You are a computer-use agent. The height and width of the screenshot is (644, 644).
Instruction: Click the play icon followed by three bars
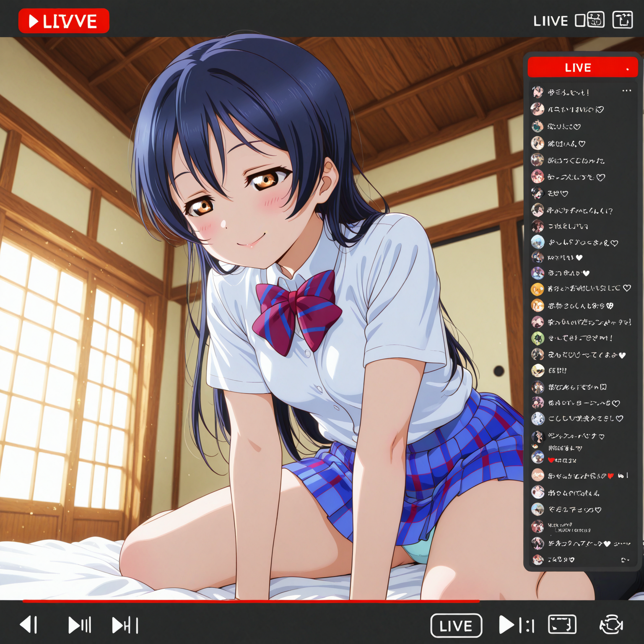(80, 625)
